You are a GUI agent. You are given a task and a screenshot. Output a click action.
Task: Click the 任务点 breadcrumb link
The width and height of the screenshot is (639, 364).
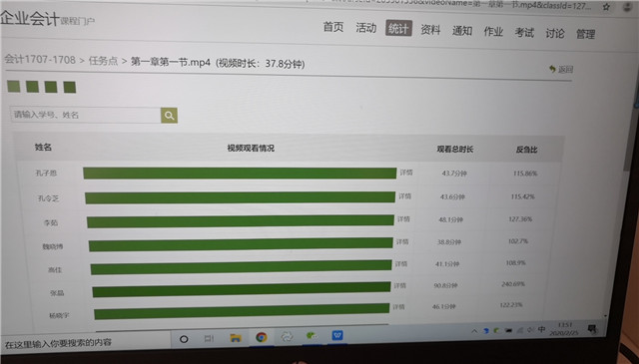coord(103,61)
